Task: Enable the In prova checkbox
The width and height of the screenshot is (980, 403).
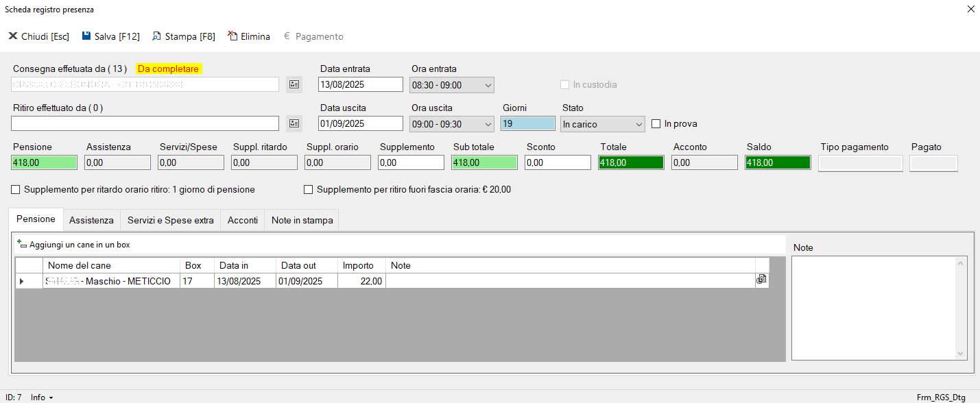Action: click(656, 124)
